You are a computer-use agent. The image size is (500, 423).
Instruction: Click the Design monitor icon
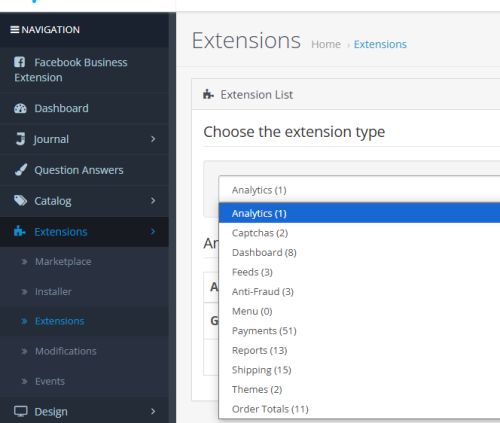(20, 411)
